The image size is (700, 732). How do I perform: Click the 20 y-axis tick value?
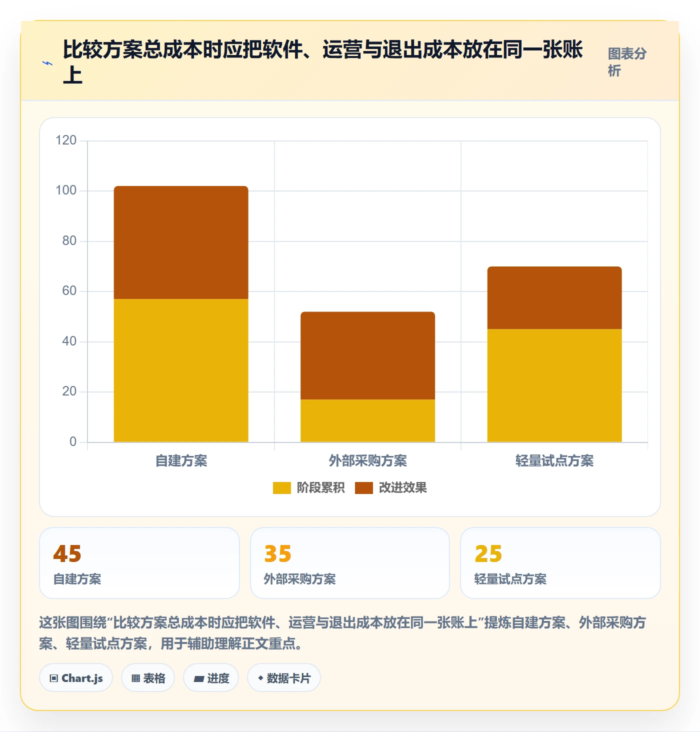69,391
